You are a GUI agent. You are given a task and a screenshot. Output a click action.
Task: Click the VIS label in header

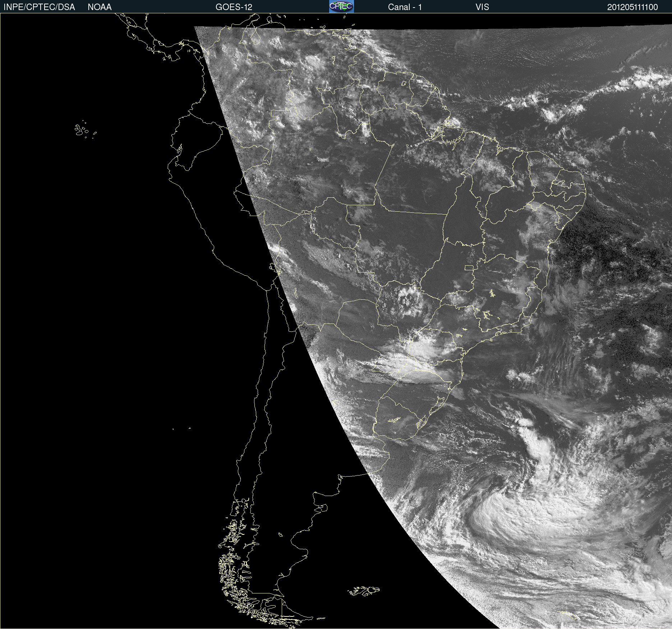click(x=482, y=7)
